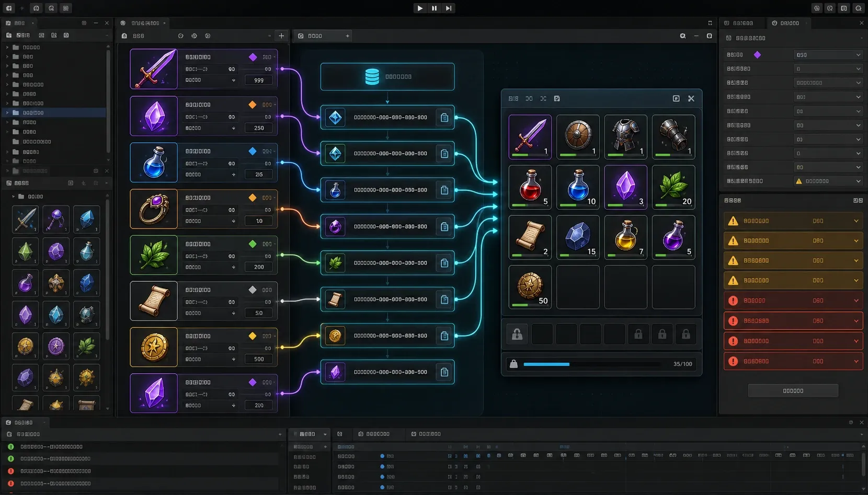Screen dimensions: 868x495
Task: Pick the scroll stack of 2
Action: tap(530, 237)
